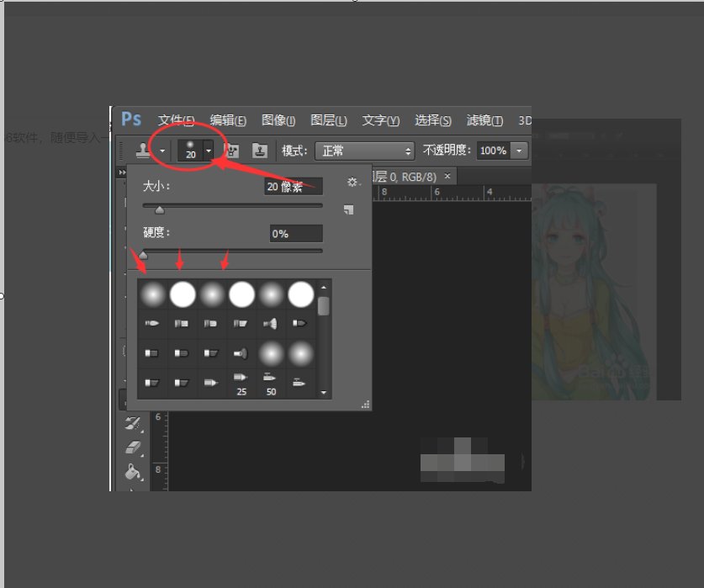Select the Eraser tool in the toolbar

pyautogui.click(x=132, y=446)
